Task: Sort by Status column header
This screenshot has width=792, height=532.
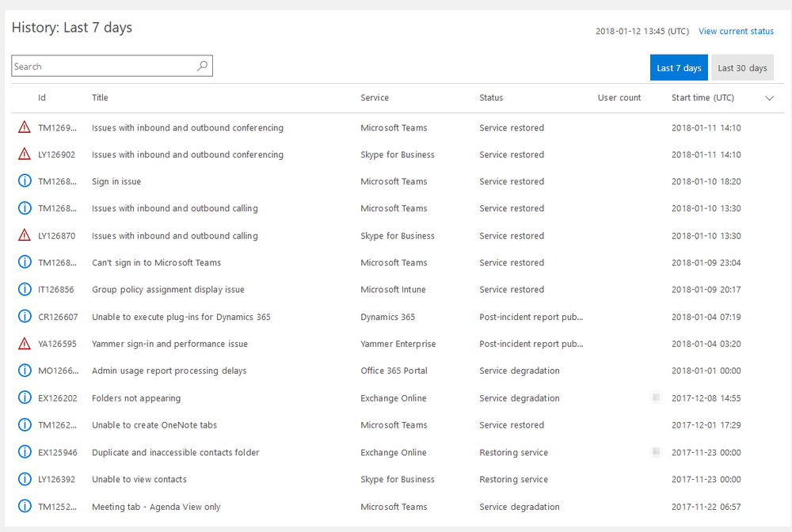Action: [x=491, y=97]
